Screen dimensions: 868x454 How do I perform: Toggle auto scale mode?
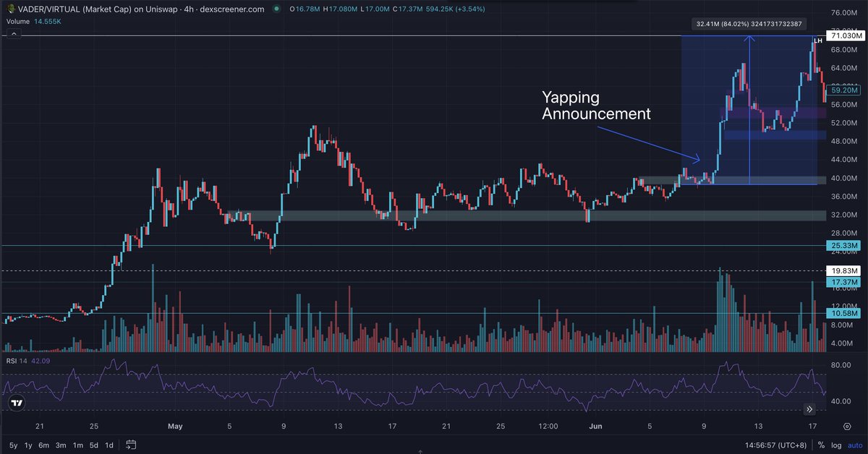[854, 445]
